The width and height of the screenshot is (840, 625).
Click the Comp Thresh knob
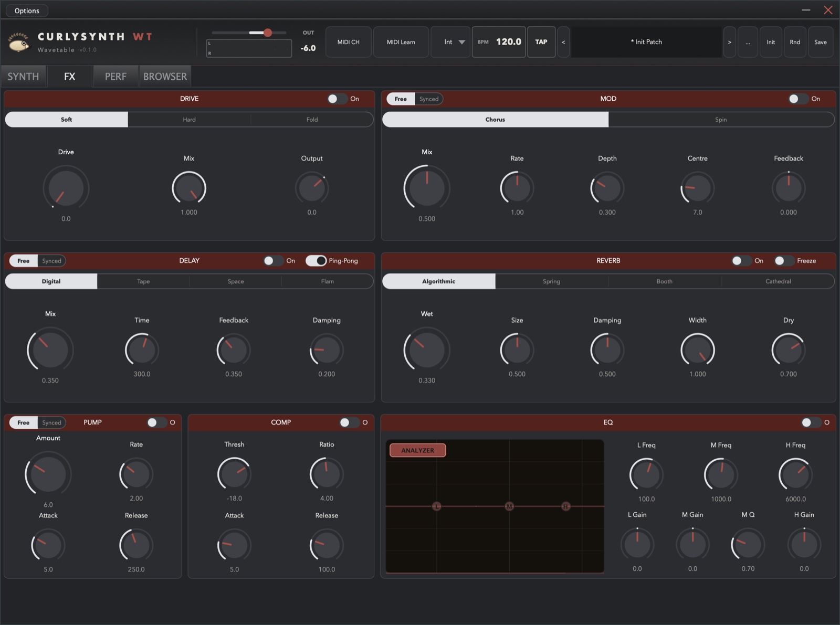point(234,474)
